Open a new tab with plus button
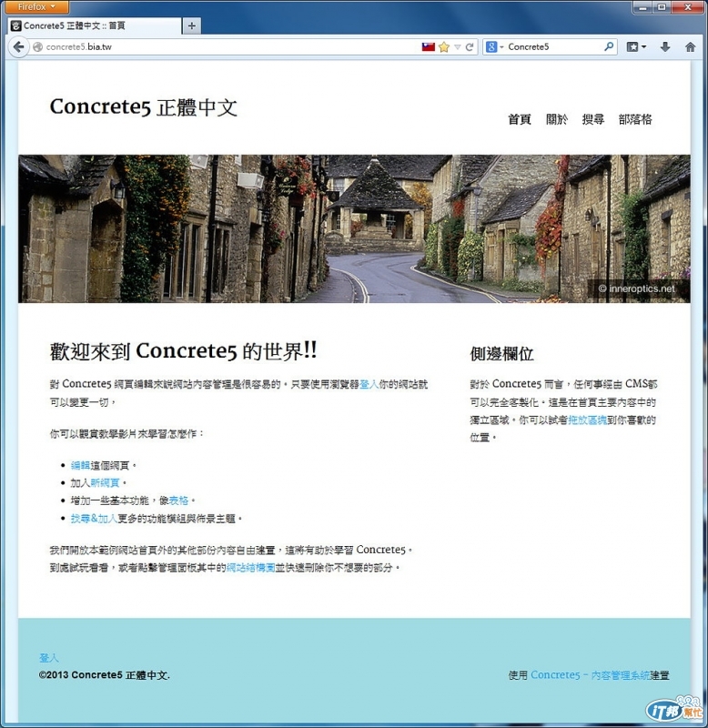This screenshot has width=708, height=728. [x=192, y=26]
